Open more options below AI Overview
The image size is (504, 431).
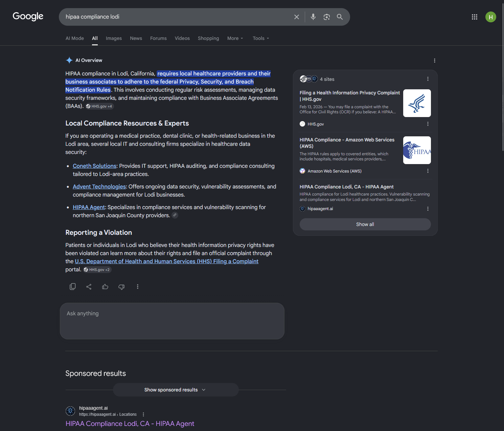(x=138, y=287)
